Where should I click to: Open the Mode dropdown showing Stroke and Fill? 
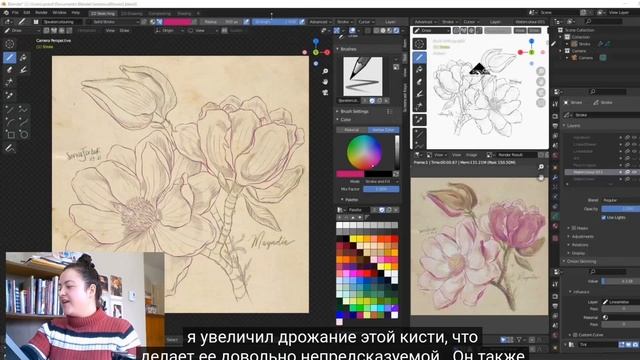(x=381, y=181)
